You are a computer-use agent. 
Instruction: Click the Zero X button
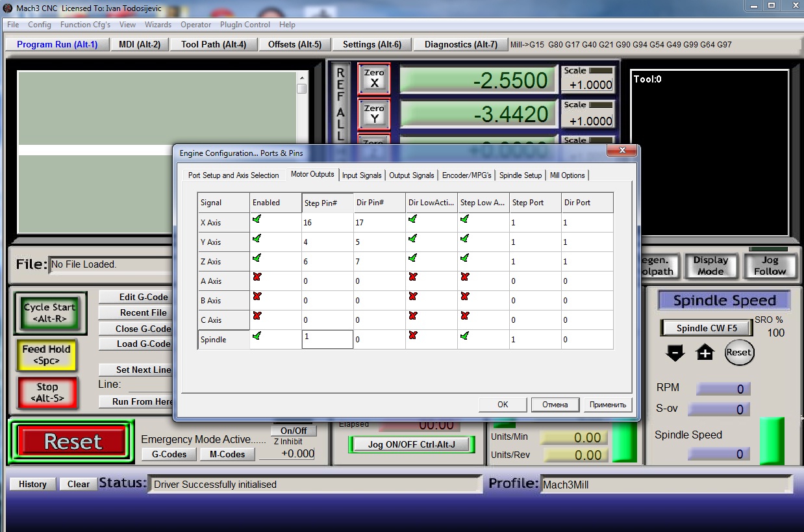click(374, 79)
